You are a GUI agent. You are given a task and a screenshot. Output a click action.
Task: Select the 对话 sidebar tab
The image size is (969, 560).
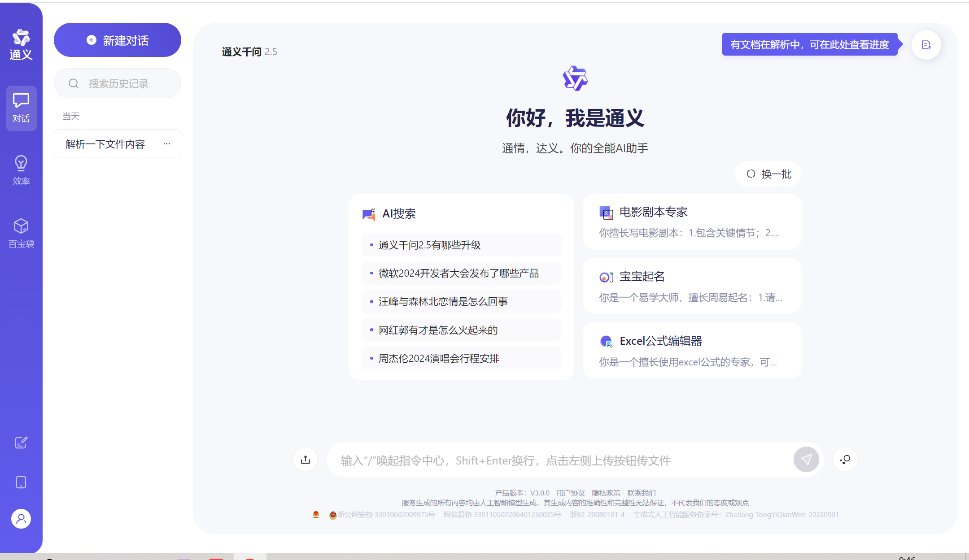pyautogui.click(x=21, y=108)
